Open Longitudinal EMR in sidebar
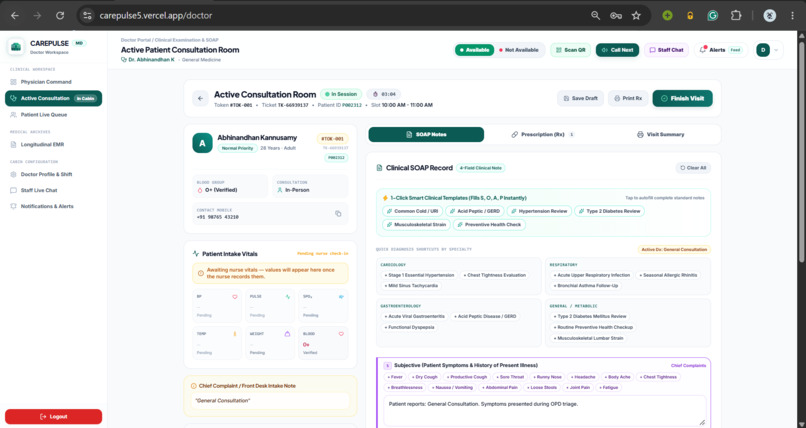806x428 pixels. coord(53,144)
